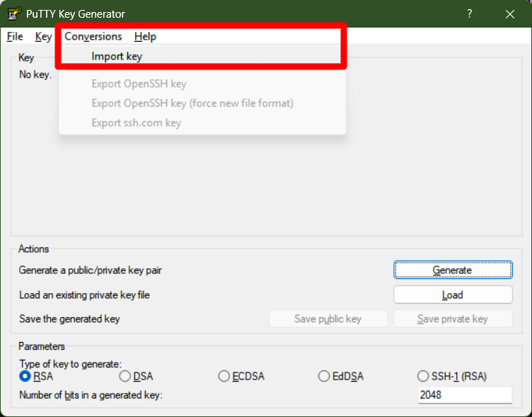Select the SSH-1 (RSA) key type
The width and height of the screenshot is (532, 417).
tap(452, 376)
